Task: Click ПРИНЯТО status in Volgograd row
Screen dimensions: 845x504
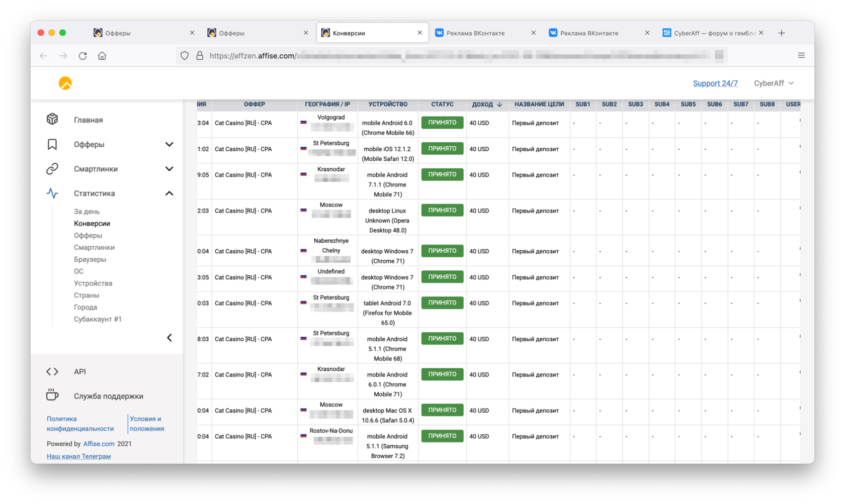Action: [x=442, y=123]
